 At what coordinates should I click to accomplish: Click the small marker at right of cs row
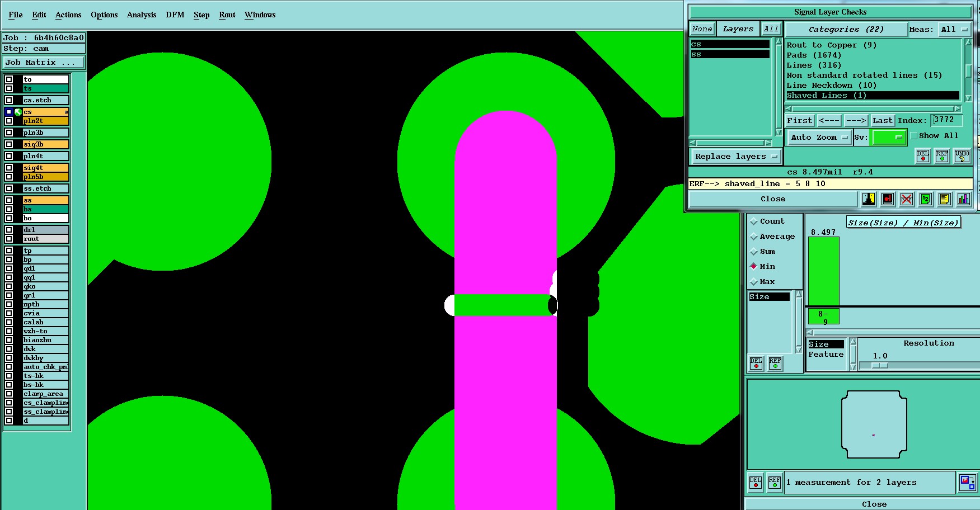[66, 112]
